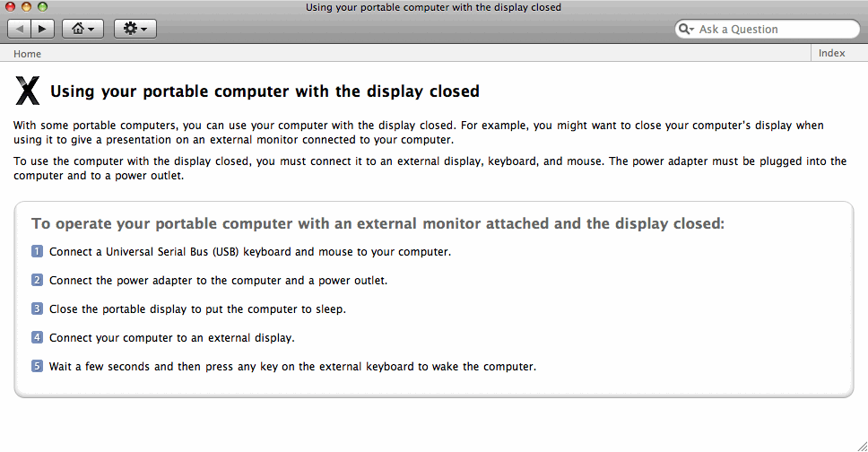
Task: Select the step 3 number badge
Action: tap(37, 309)
